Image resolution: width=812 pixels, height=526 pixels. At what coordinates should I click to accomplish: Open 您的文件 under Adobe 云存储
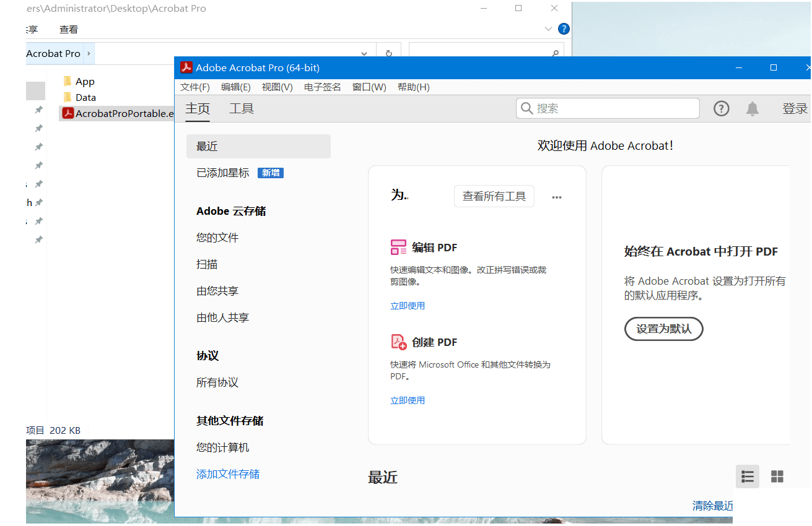point(217,238)
